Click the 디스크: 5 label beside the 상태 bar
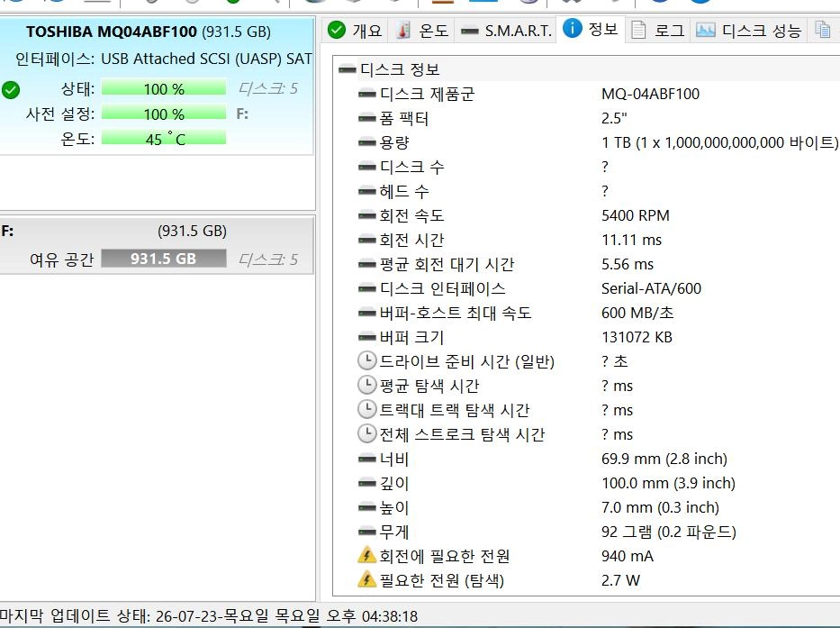 coord(267,88)
